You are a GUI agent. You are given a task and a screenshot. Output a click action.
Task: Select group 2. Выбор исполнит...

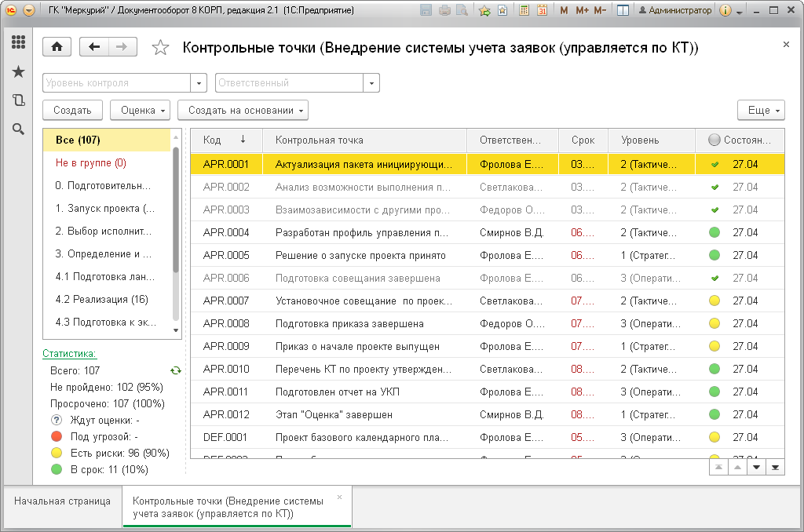point(107,231)
